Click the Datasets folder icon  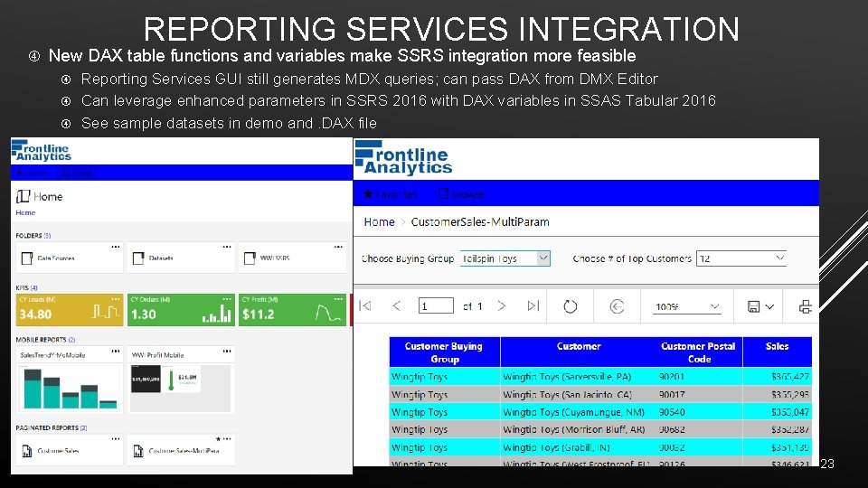[138, 258]
